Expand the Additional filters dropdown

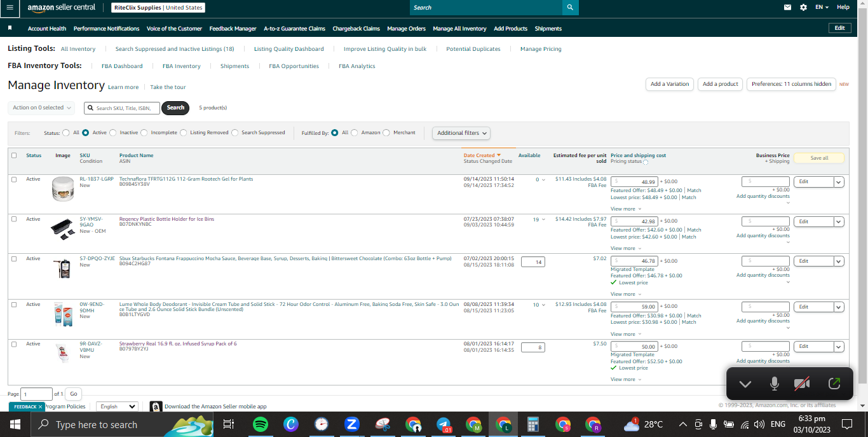[x=461, y=133]
